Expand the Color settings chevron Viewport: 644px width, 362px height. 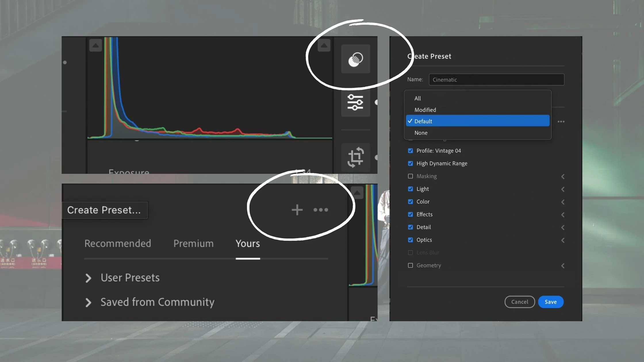563,202
